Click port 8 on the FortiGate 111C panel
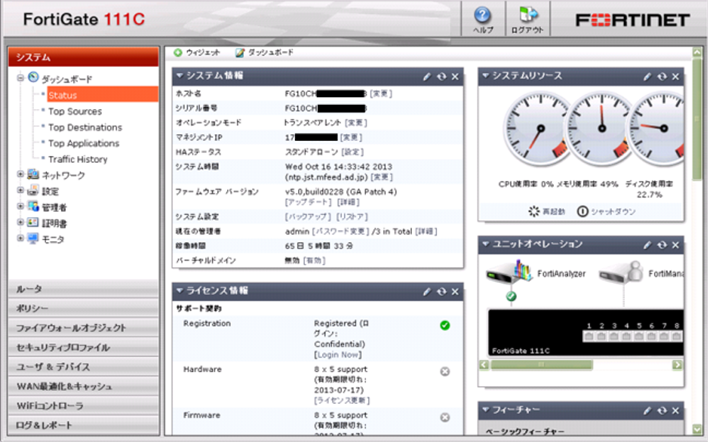Screen dimensions: 708x442 [x=676, y=336]
